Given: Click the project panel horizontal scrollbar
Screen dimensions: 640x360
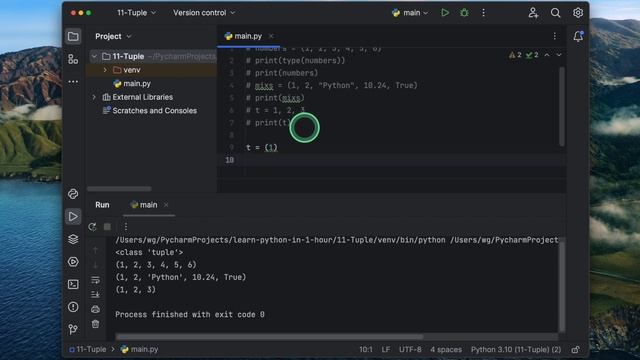Looking at the screenshot, I should pos(119,189).
